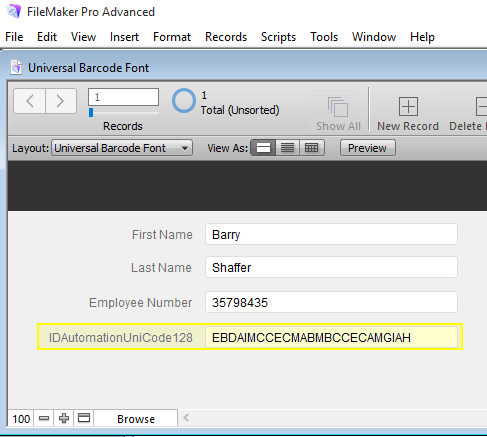This screenshot has height=437, width=487.
Task: Open the Scripts menu
Action: (x=278, y=37)
